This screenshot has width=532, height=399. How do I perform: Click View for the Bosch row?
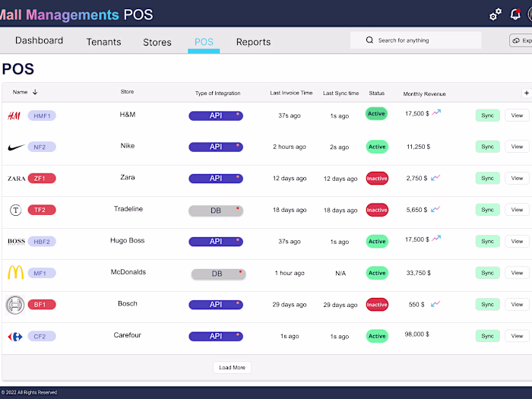pos(517,304)
